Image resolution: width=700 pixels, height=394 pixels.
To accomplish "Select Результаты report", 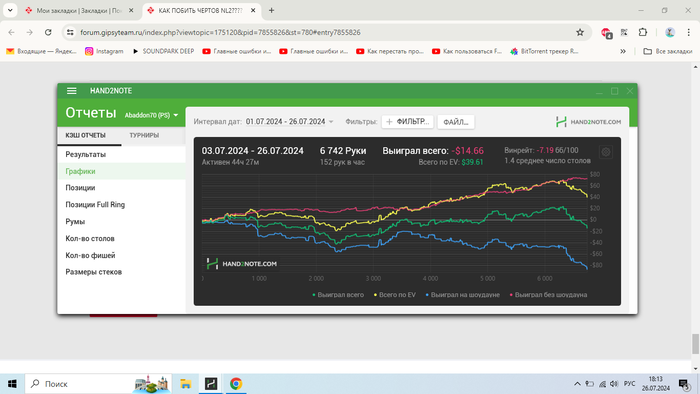I will pyautogui.click(x=121, y=154).
